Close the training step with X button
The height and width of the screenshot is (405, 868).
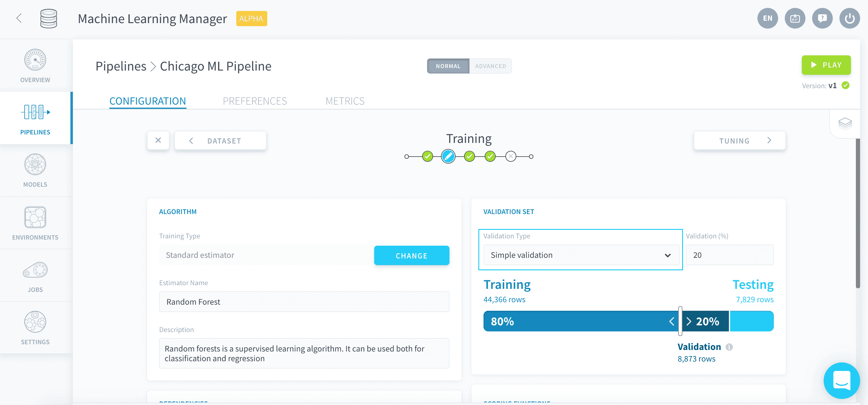[158, 140]
